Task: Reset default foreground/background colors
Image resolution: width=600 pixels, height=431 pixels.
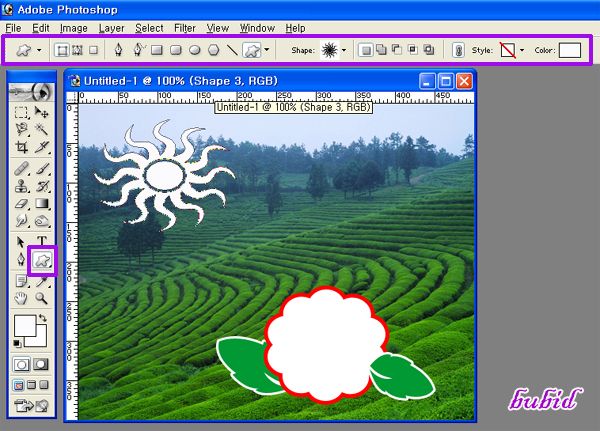Action: [17, 343]
